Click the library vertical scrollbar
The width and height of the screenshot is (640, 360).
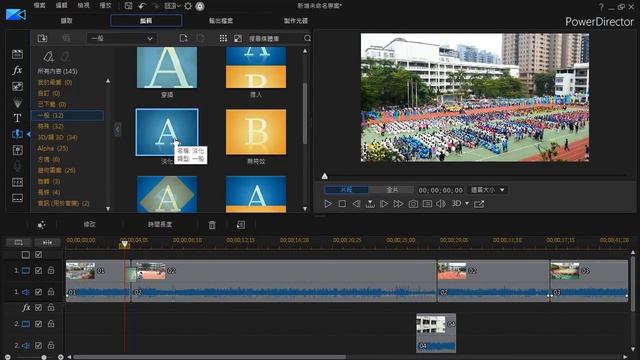[305, 113]
